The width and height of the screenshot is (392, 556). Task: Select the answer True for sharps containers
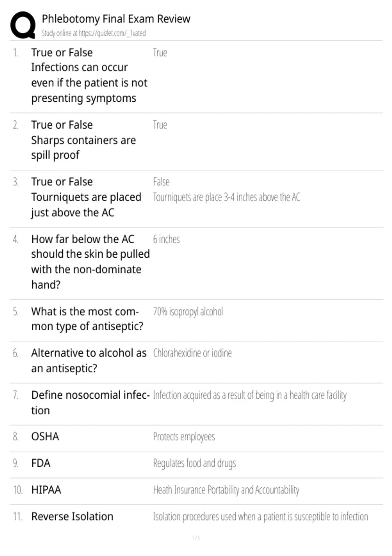160,125
